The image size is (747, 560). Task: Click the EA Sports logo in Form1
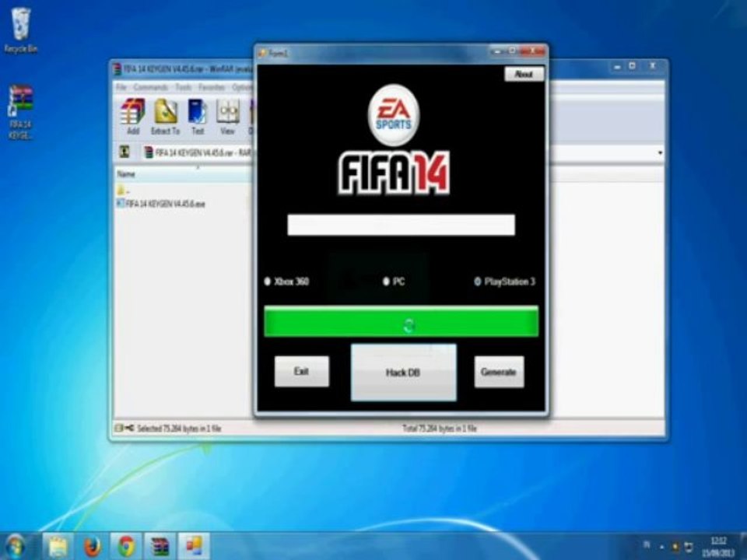tap(394, 115)
